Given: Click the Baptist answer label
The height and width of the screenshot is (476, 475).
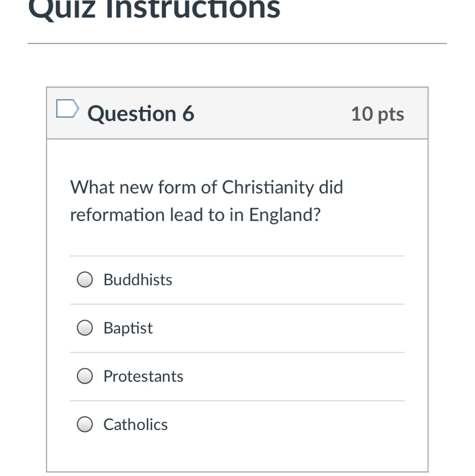Looking at the screenshot, I should [x=128, y=328].
